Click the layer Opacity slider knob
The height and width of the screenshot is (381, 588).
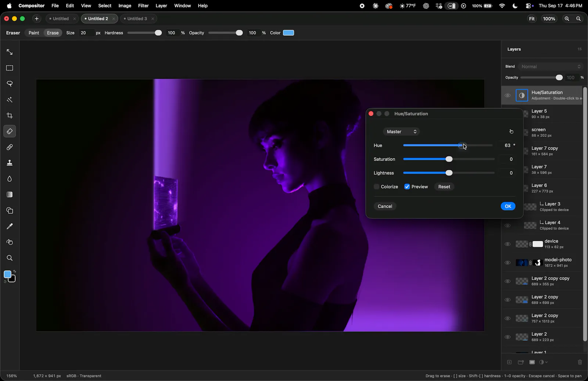tap(559, 78)
